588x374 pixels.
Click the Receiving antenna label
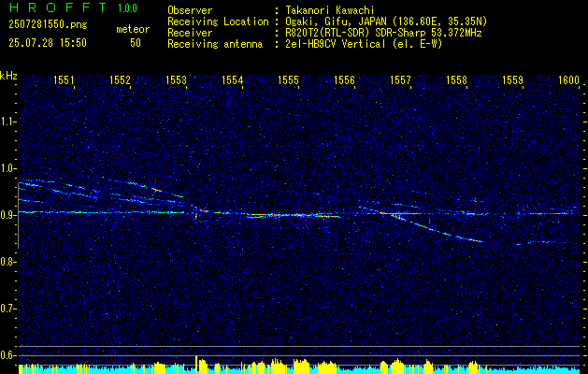215,44
